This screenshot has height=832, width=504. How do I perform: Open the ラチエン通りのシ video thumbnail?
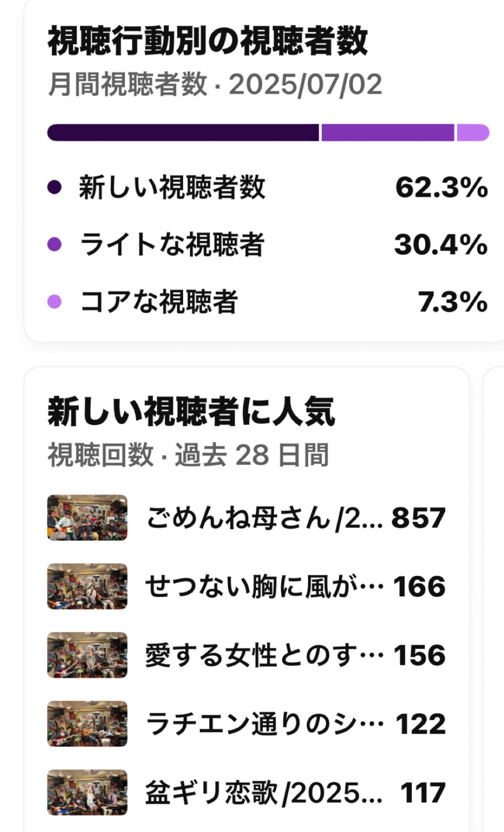[x=87, y=724]
